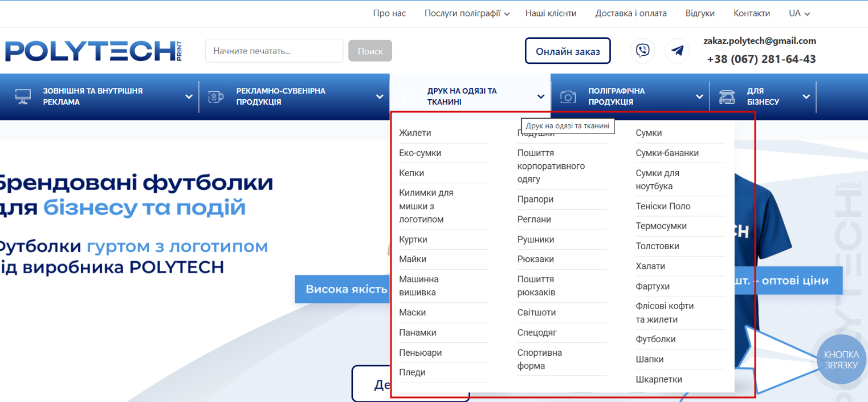Open Наші клієнти page
The height and width of the screenshot is (402, 868).
pos(551,13)
